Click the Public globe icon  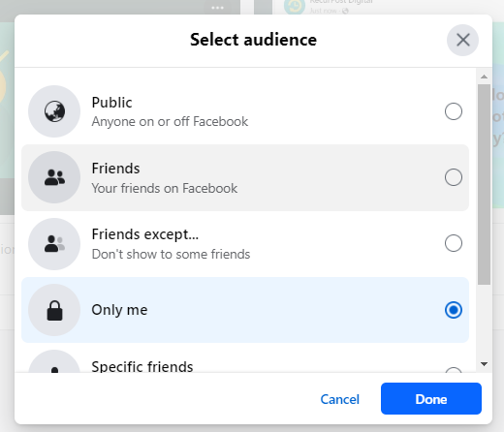tap(54, 111)
